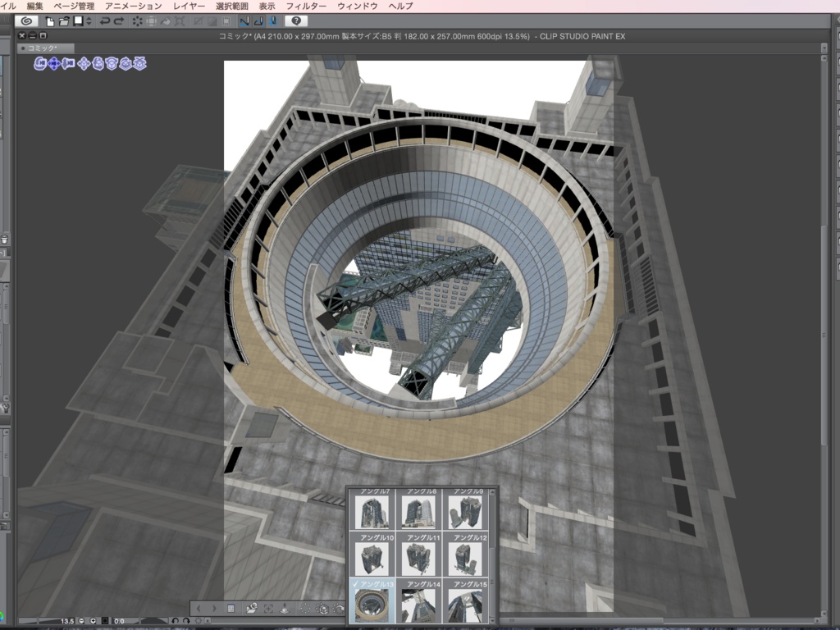Open camera angle preset folder icon
This screenshot has width=840, height=630.
[251, 609]
